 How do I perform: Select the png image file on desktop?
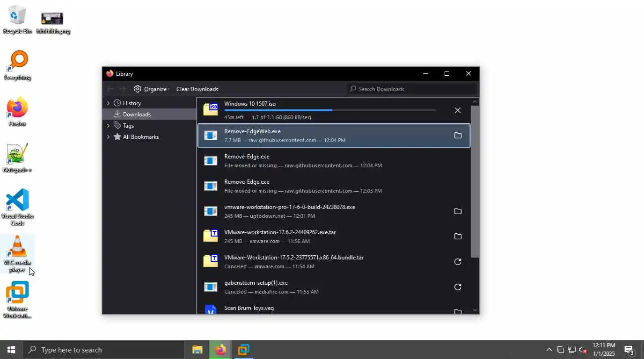click(x=53, y=22)
